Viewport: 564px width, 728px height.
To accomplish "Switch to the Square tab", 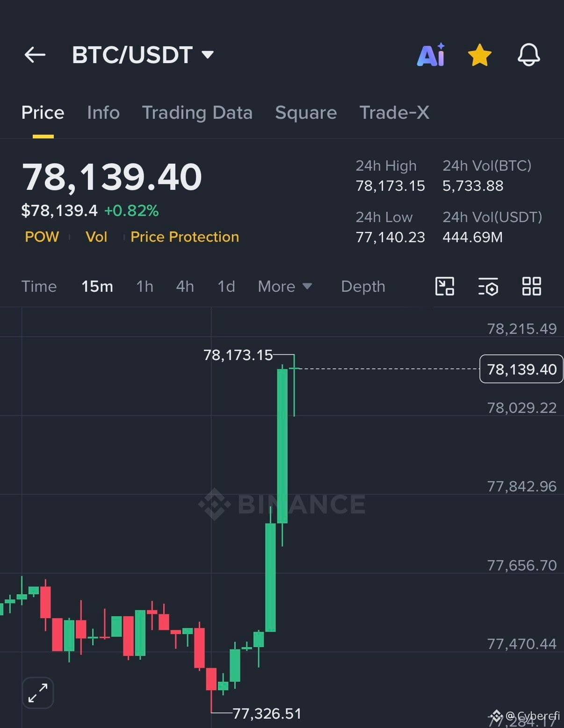I will coord(306,113).
